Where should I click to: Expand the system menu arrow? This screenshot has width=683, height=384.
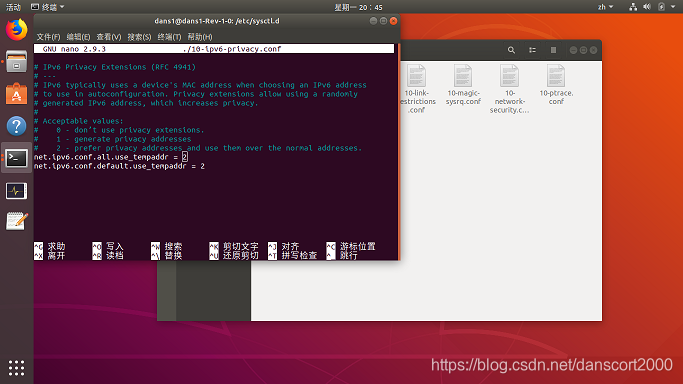coord(673,7)
